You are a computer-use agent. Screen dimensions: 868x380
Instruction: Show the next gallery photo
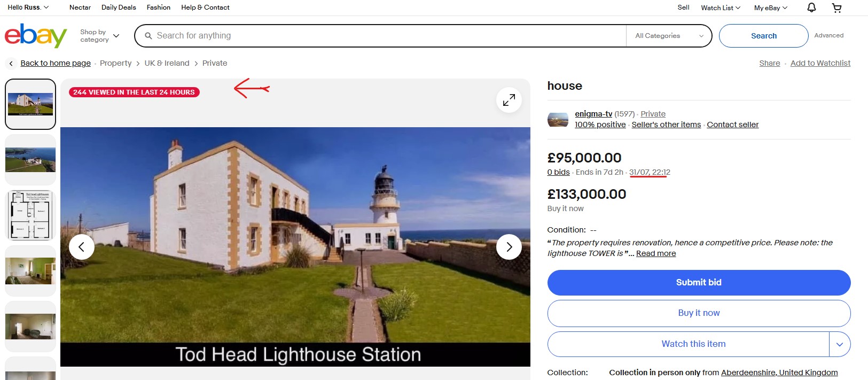(509, 247)
